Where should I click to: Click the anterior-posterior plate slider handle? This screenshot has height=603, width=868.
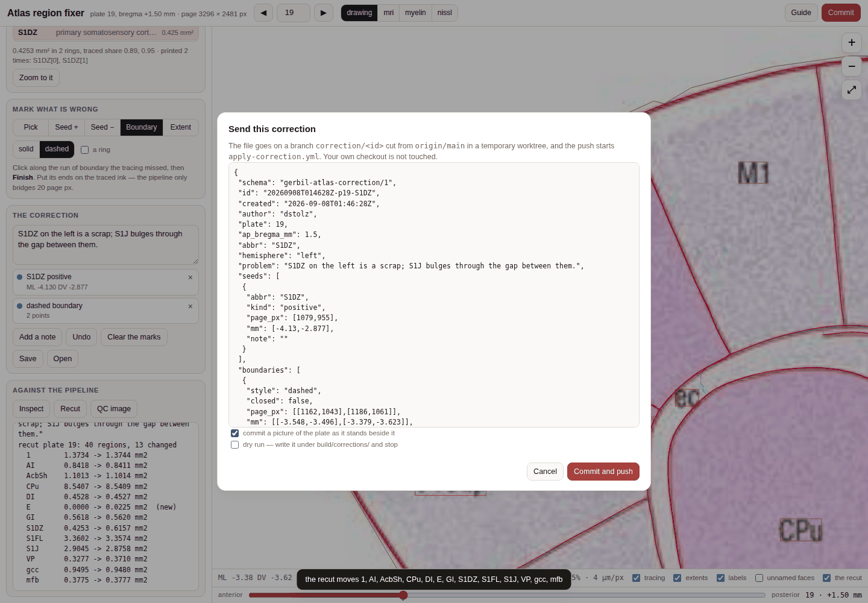pos(403,595)
